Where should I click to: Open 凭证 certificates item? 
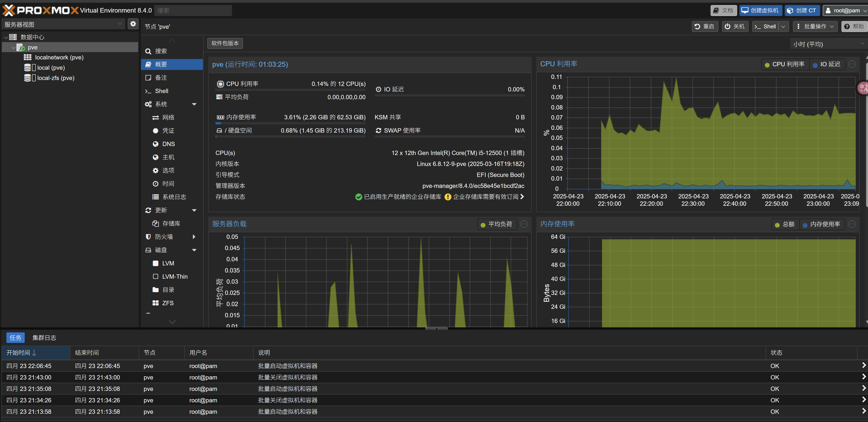[x=172, y=131]
